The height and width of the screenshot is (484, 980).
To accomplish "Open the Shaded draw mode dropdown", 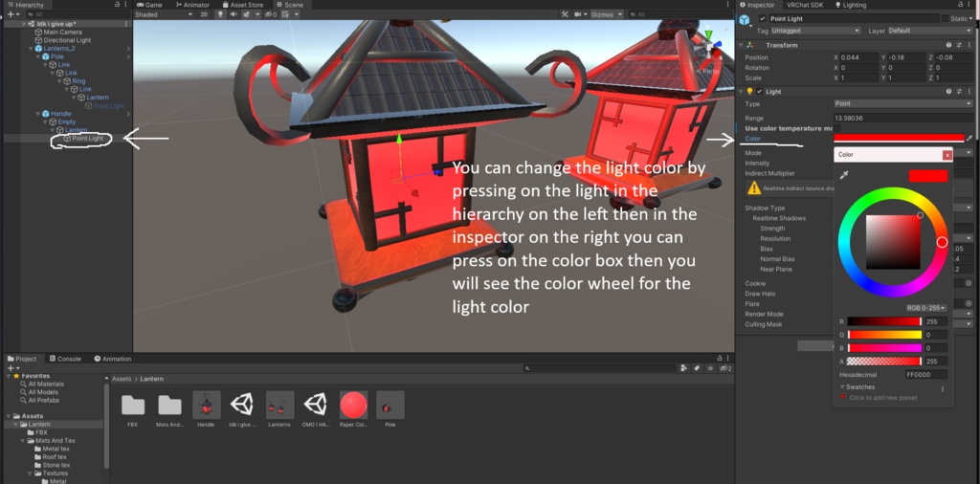I will [x=164, y=14].
